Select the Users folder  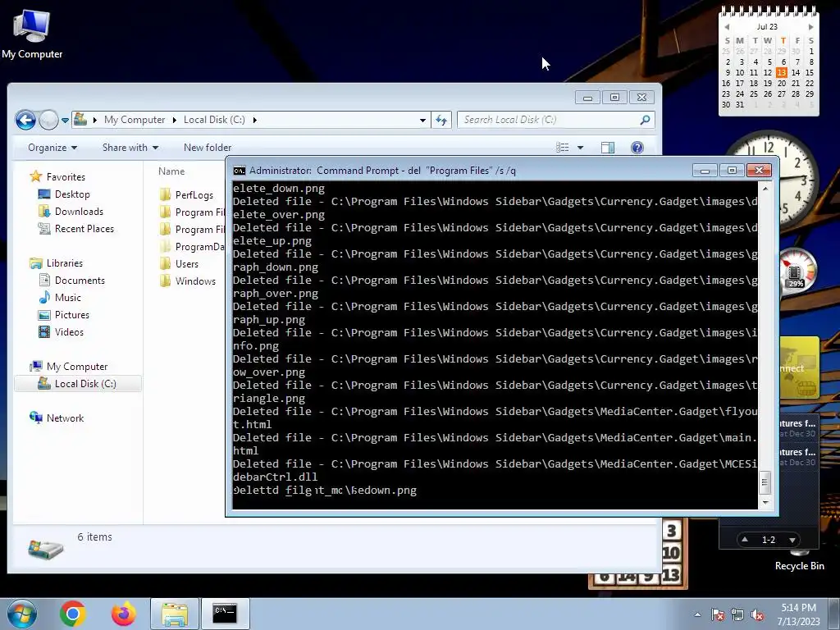[x=180, y=263]
